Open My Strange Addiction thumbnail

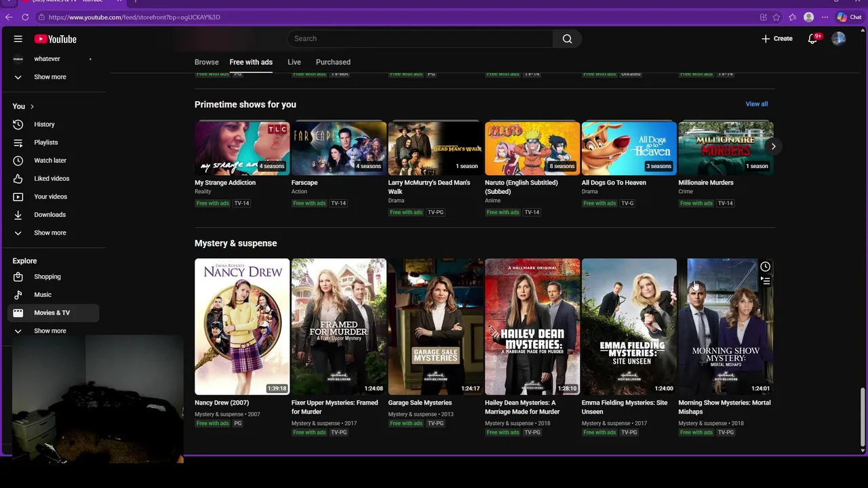[242, 148]
